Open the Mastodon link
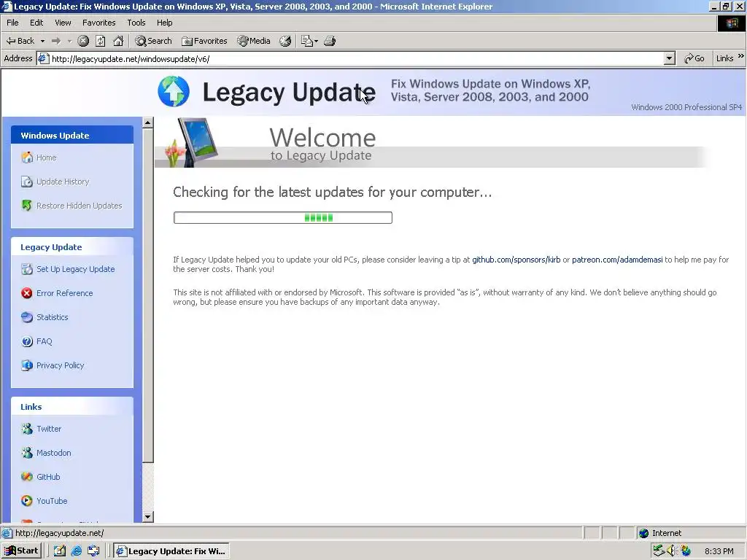The width and height of the screenshot is (747, 560). (54, 453)
